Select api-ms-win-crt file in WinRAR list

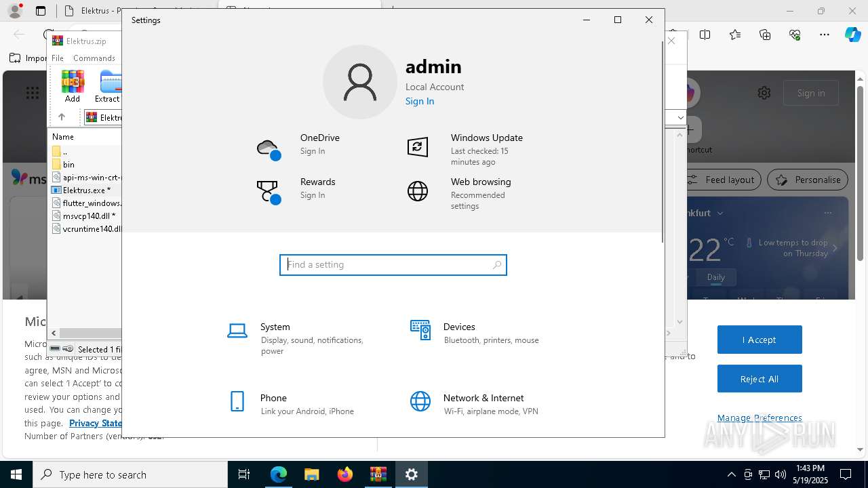click(x=87, y=178)
